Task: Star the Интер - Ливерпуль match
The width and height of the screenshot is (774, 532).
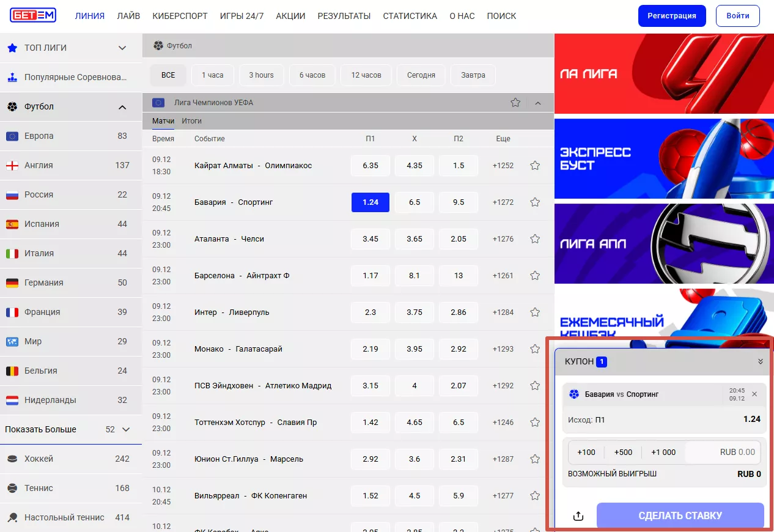Action: [535, 312]
